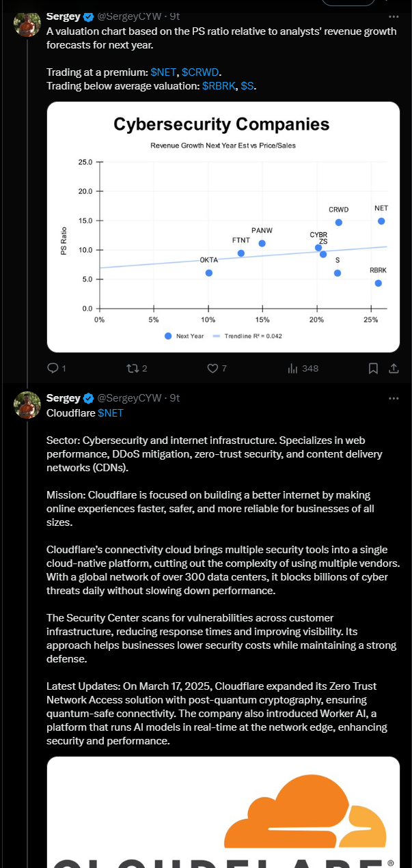Open more options on the first tweet
Viewport: 412px width, 868px height.
394,16
